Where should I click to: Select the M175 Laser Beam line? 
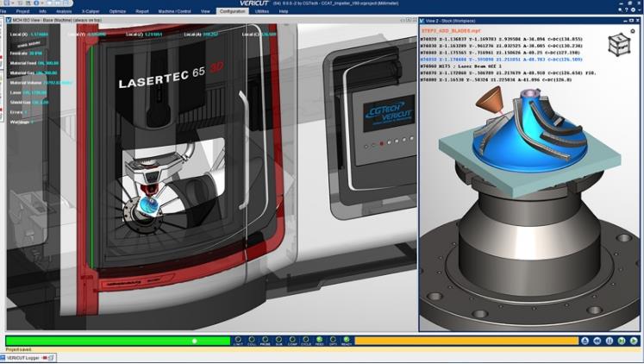pos(461,66)
